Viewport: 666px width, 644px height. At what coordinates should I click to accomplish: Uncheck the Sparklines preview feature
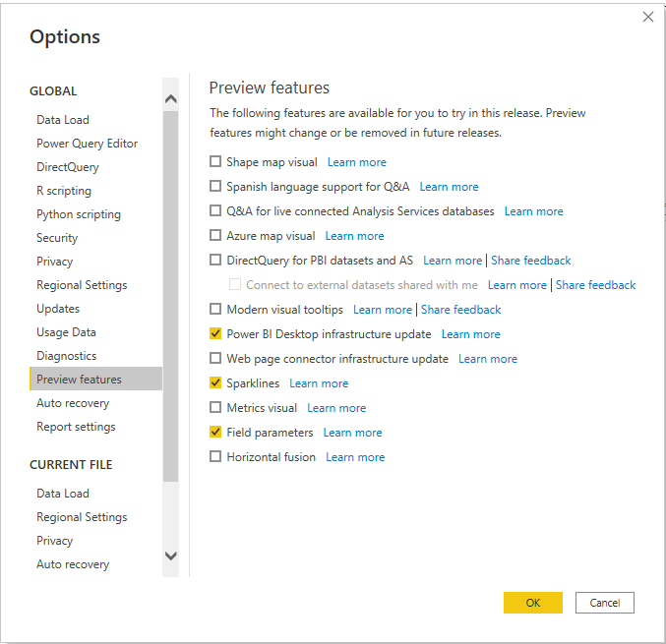pyautogui.click(x=215, y=382)
